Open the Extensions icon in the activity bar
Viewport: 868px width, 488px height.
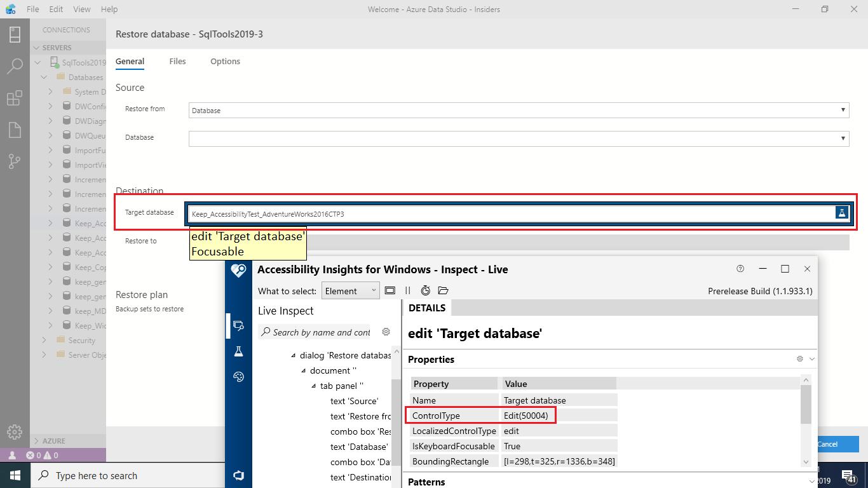(x=15, y=98)
